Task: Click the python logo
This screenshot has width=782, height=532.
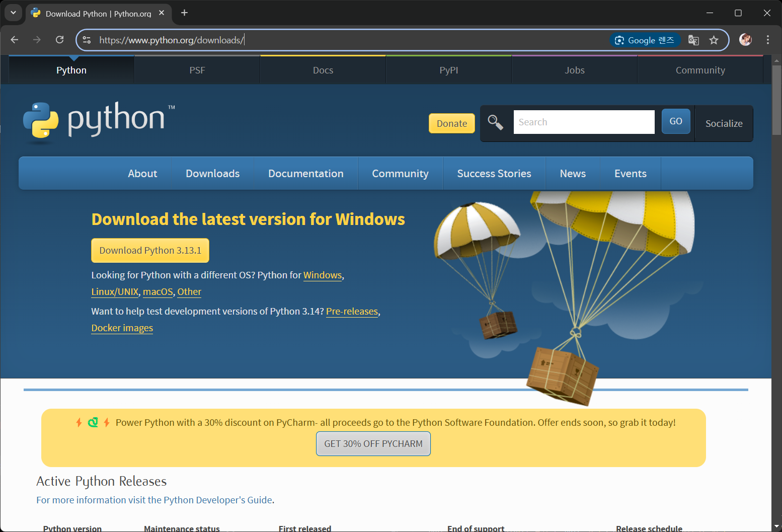Action: tap(99, 122)
